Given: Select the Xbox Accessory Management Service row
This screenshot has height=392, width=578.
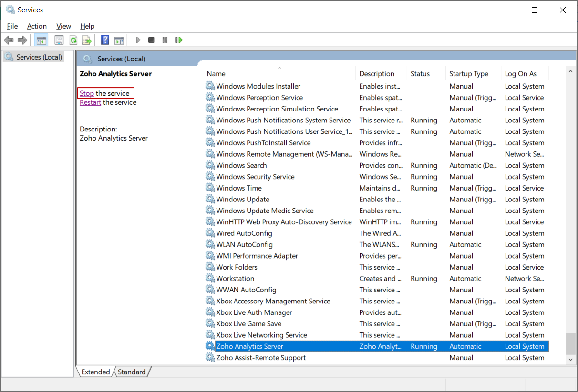Looking at the screenshot, I should [x=377, y=301].
